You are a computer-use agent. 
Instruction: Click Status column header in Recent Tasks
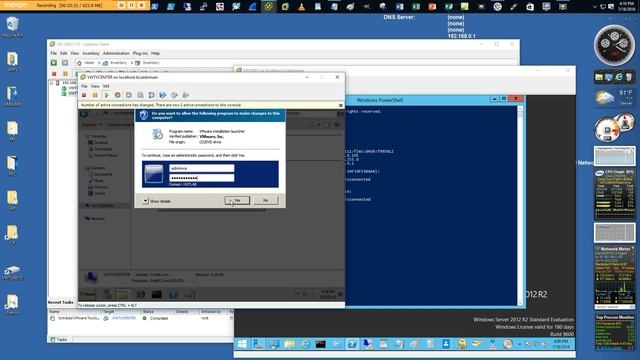point(148,311)
